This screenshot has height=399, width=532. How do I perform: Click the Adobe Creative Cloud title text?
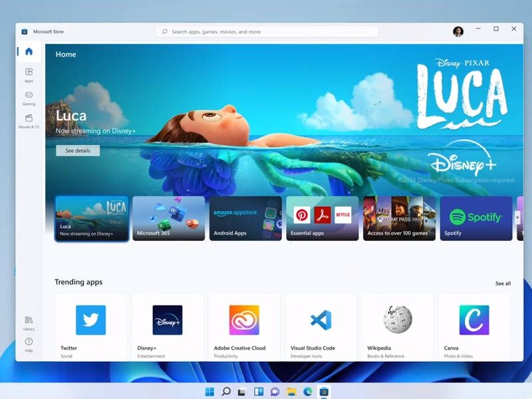point(239,348)
